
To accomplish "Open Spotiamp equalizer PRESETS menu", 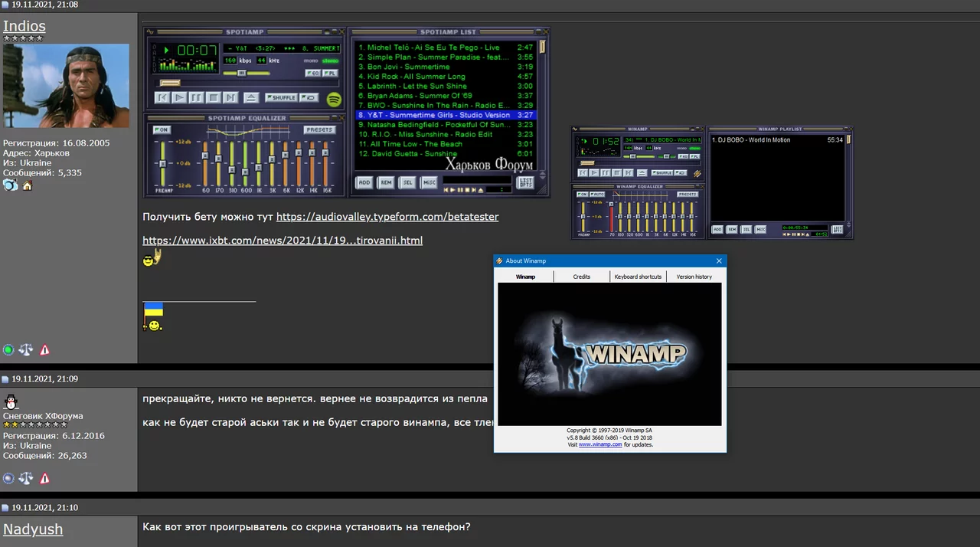I will pos(319,129).
